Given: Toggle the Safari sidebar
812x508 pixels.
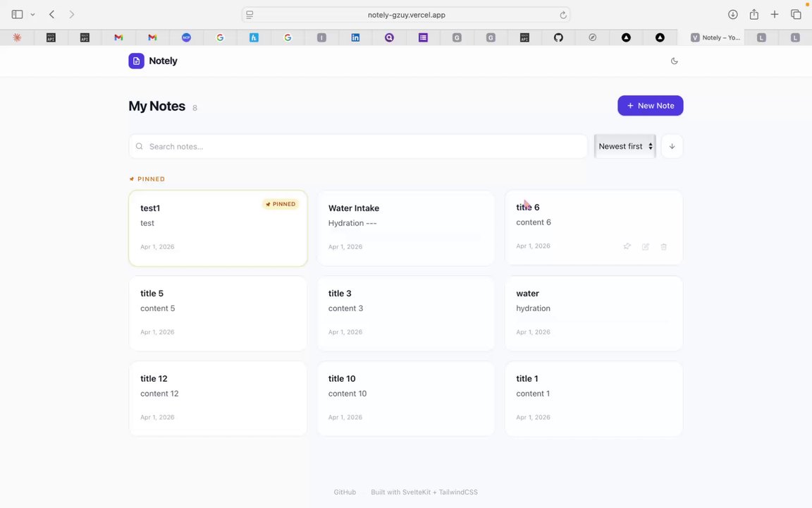Looking at the screenshot, I should (17, 14).
